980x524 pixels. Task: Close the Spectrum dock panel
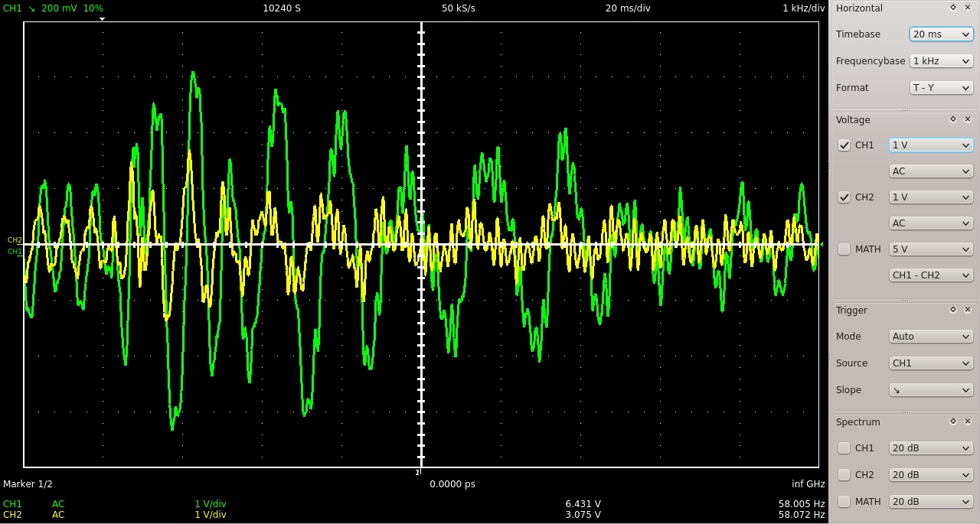(968, 421)
